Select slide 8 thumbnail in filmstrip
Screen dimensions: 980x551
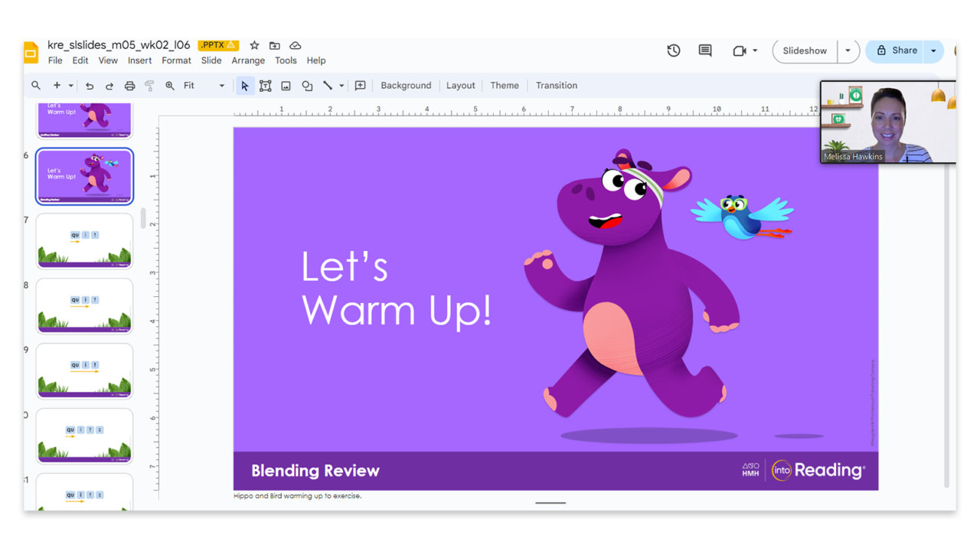pos(84,307)
